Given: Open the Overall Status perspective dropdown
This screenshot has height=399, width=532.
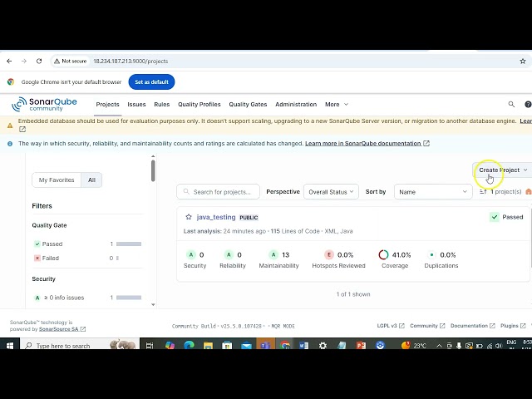Looking at the screenshot, I should [x=331, y=192].
